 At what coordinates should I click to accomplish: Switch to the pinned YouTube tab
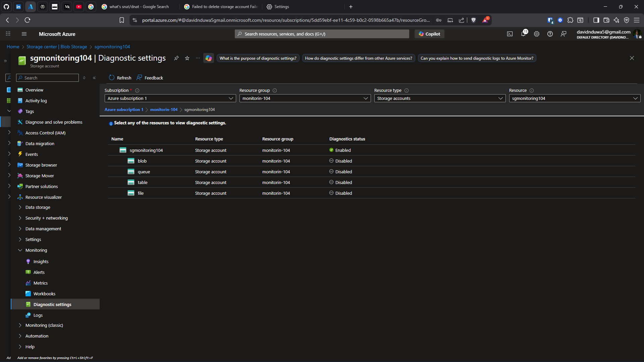(79, 7)
